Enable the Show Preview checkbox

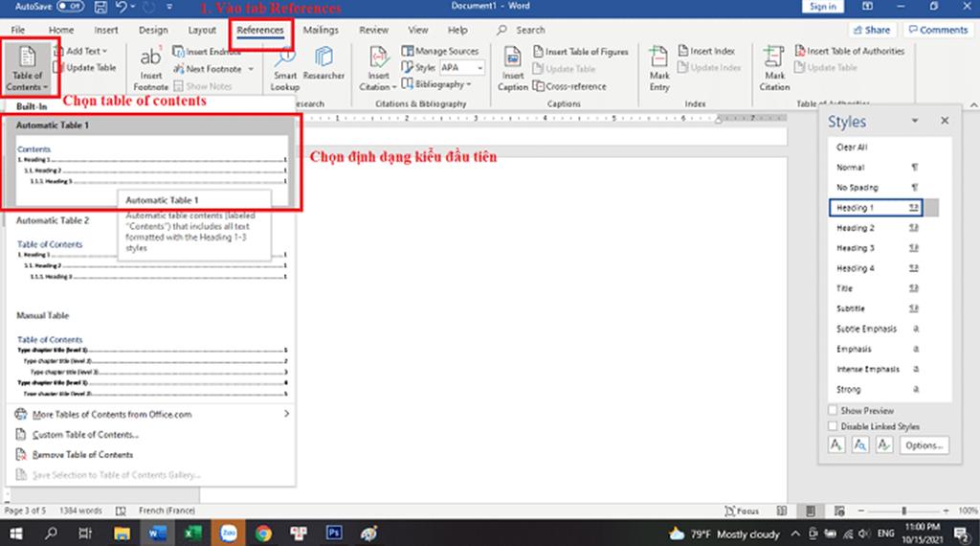click(x=833, y=410)
